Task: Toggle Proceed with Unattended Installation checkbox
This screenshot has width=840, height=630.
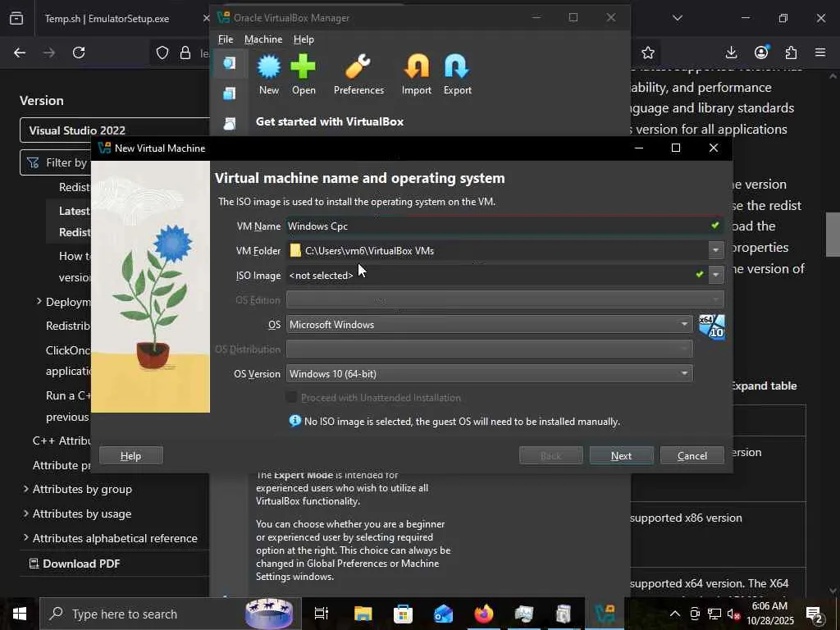Action: click(x=291, y=397)
